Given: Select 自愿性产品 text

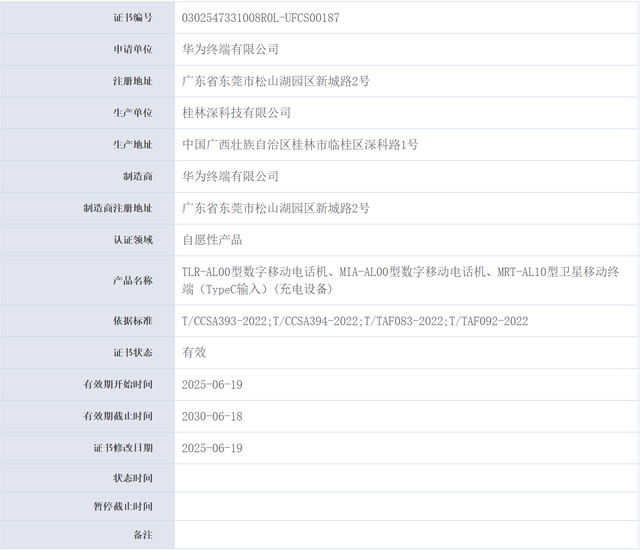Looking at the screenshot, I should click(x=212, y=240).
